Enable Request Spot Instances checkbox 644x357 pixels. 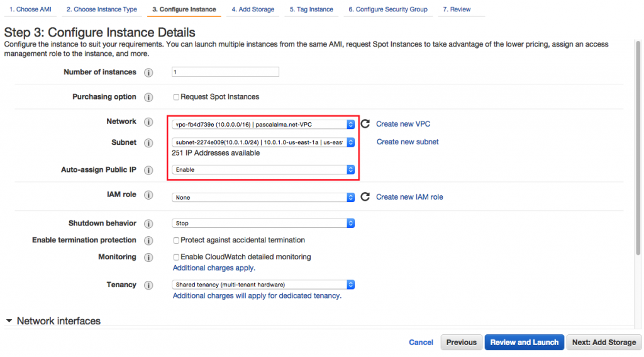tap(176, 97)
